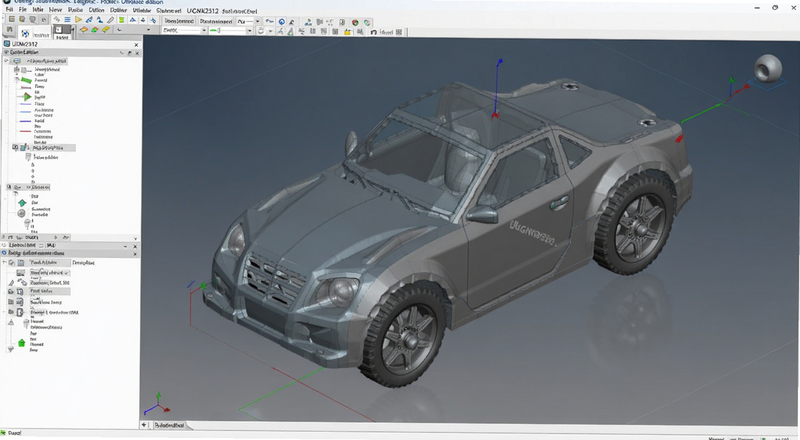Image resolution: width=800 pixels, height=440 pixels.
Task: Click the plus icon beside bottom viewport tab
Action: (144, 425)
